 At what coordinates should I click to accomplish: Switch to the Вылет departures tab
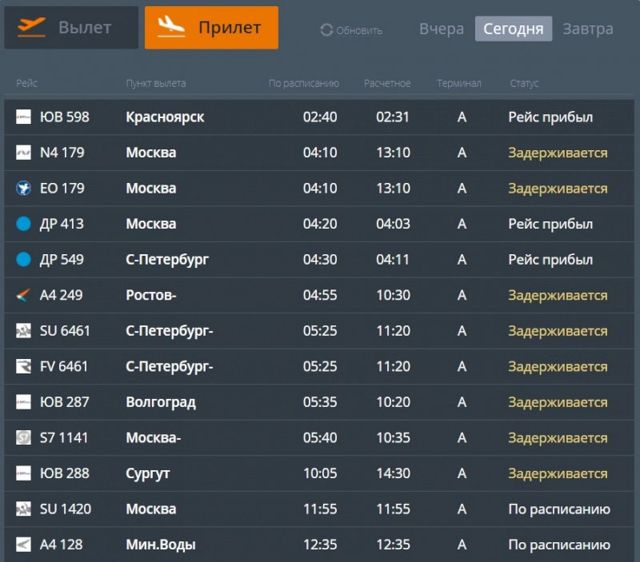(x=71, y=28)
